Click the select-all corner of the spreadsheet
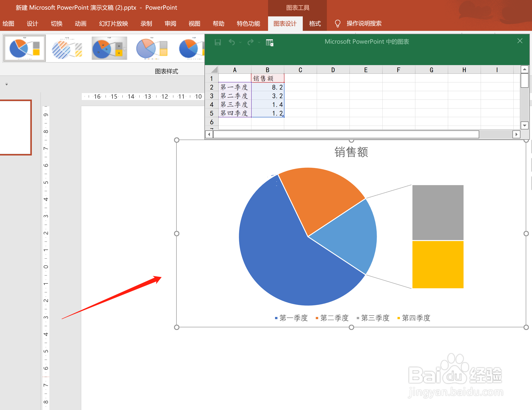Viewport: 532px width, 410px height. tap(212, 70)
